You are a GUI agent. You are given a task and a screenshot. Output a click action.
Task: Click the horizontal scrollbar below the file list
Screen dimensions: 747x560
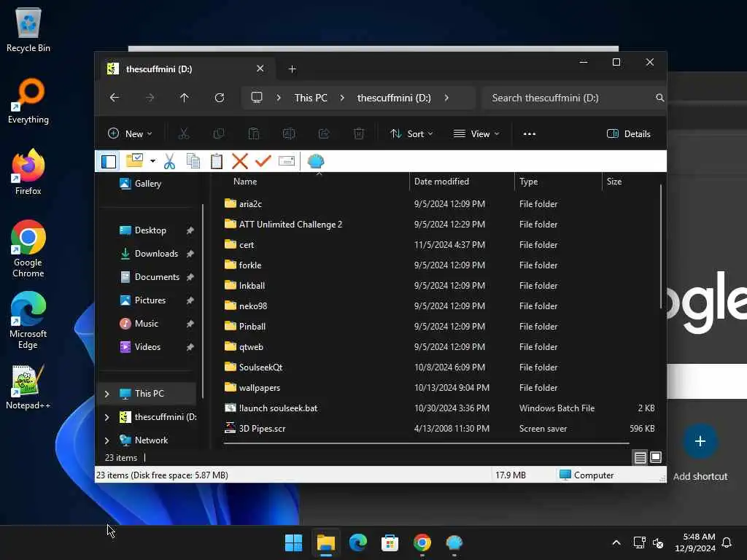coord(426,443)
